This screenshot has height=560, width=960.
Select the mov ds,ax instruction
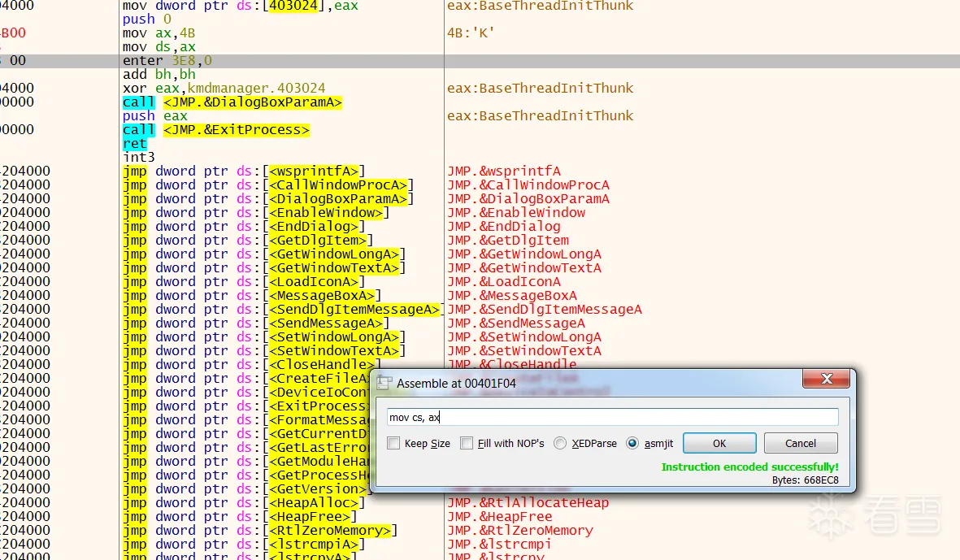159,47
